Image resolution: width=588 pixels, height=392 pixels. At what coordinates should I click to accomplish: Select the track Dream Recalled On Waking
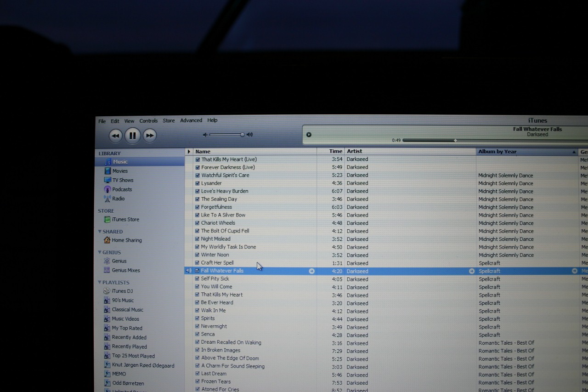tap(231, 342)
